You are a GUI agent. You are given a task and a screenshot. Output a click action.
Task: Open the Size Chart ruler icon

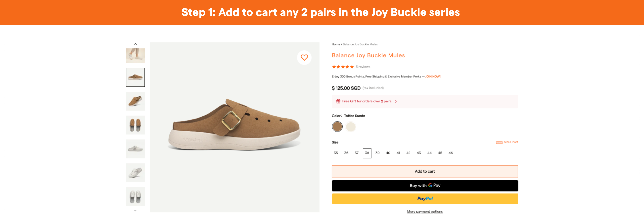499,142
